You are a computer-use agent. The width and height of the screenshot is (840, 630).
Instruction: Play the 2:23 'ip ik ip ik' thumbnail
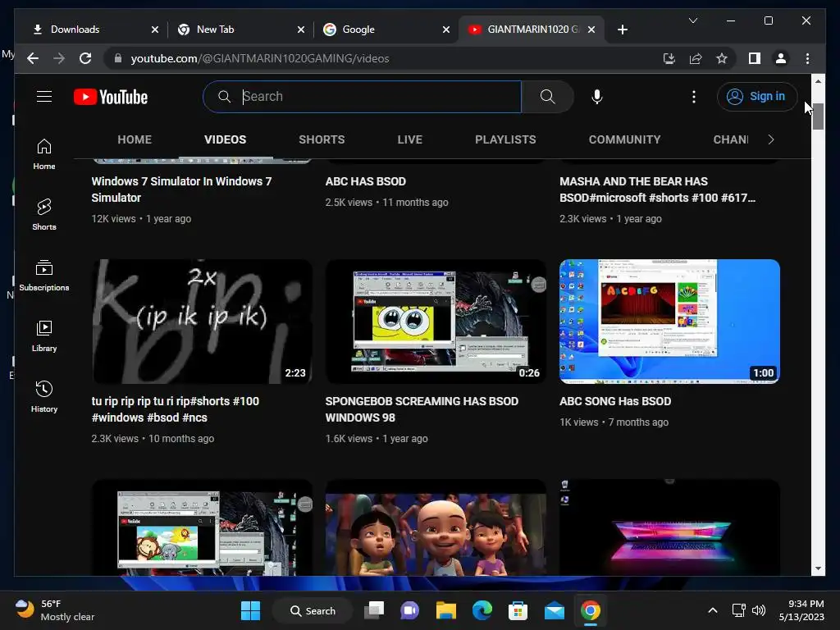point(202,322)
